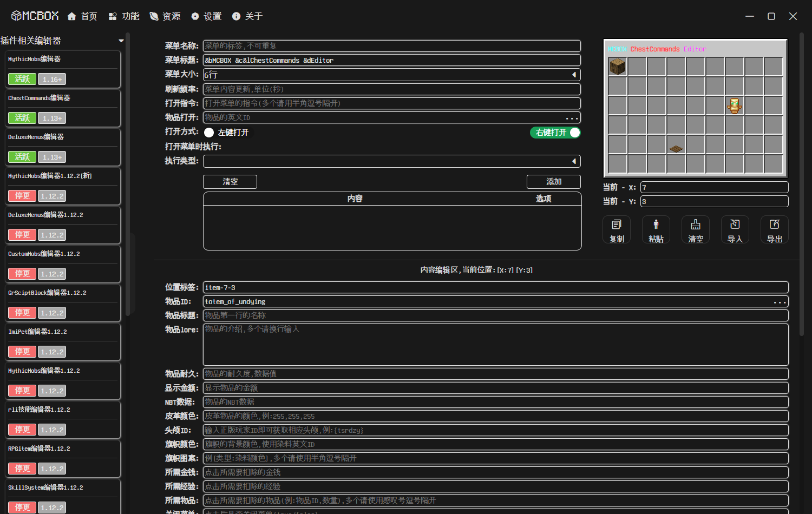Click the 当前 X coordinate field
Image resolution: width=812 pixels, height=514 pixels.
point(714,187)
